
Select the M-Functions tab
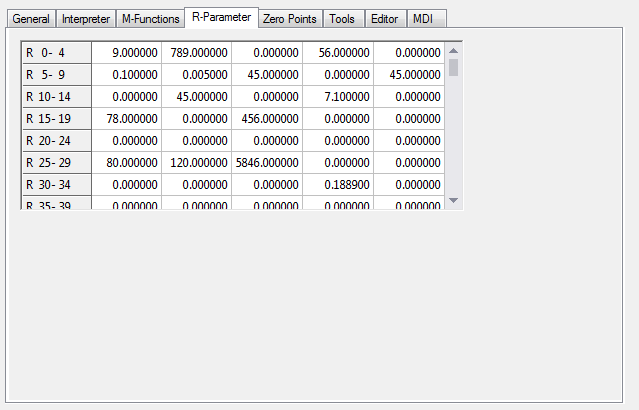(150, 19)
